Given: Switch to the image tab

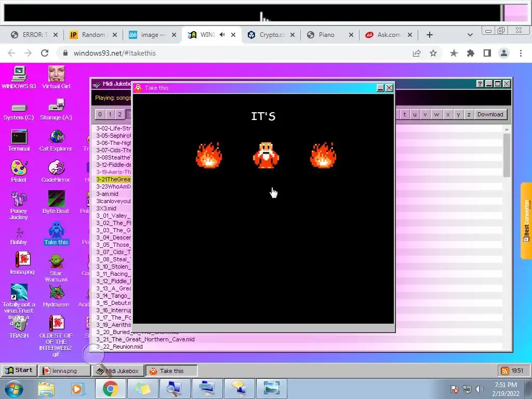Looking at the screenshot, I should click(x=152, y=35).
